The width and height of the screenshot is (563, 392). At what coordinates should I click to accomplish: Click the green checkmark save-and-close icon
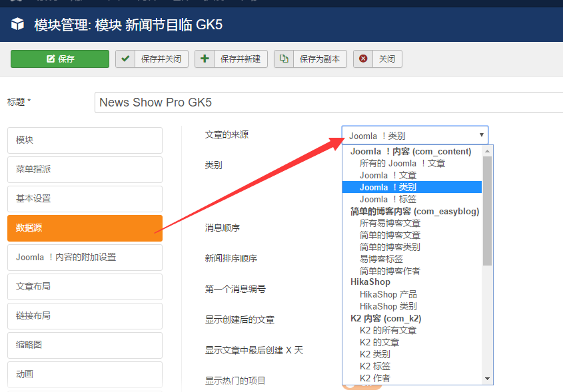[125, 59]
